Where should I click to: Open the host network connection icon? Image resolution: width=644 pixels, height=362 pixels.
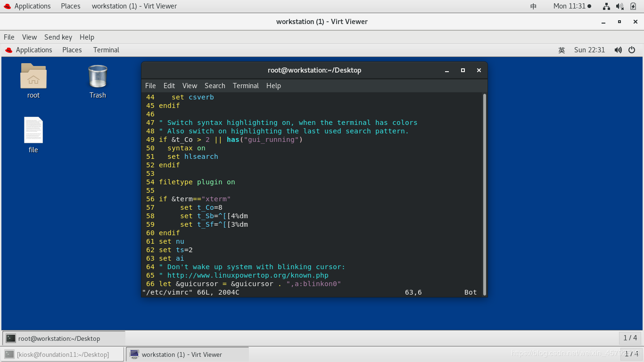pos(607,6)
